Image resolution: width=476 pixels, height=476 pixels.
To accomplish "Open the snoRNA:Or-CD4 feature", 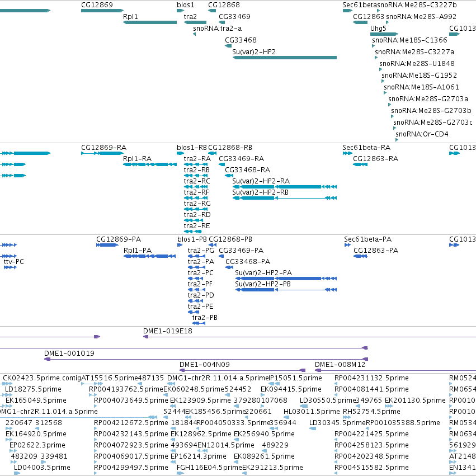I will [x=397, y=140].
